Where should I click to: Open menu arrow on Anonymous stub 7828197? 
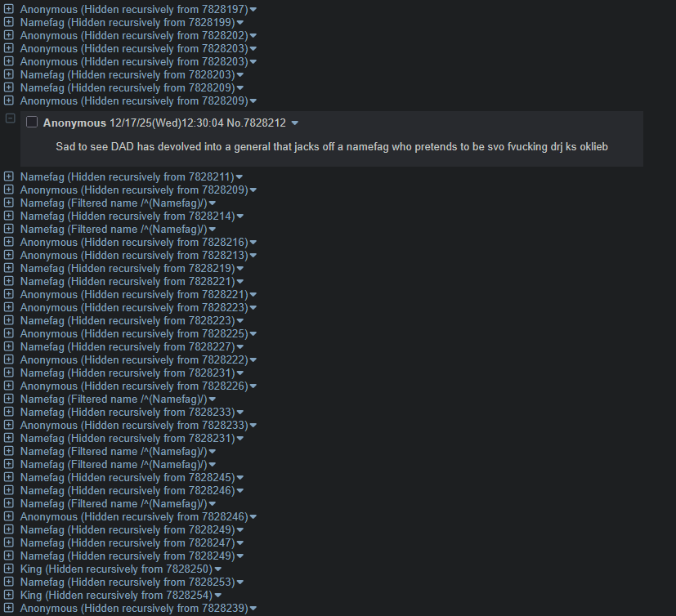coord(253,10)
